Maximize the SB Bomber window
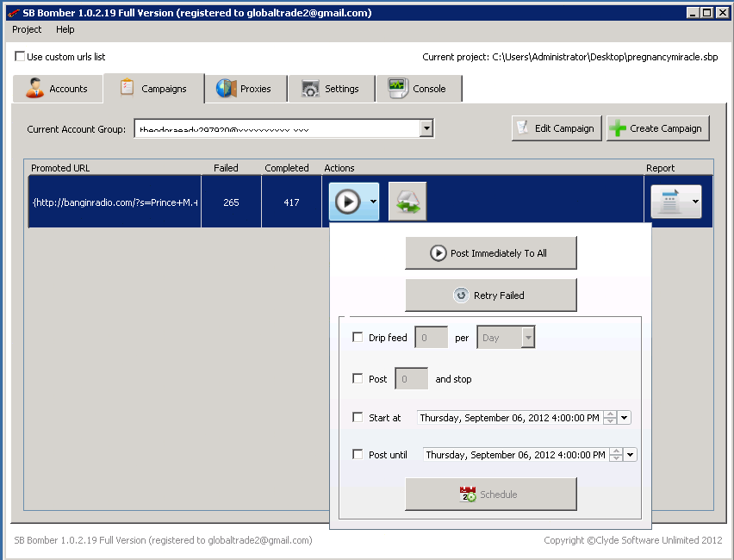 click(x=707, y=13)
